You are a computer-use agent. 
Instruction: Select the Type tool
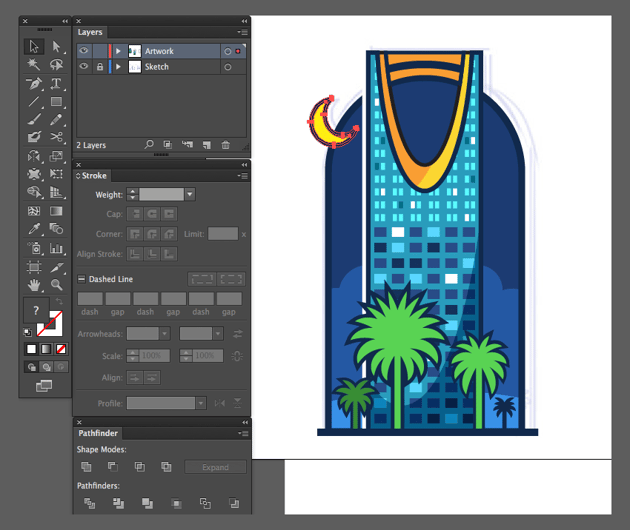point(56,84)
